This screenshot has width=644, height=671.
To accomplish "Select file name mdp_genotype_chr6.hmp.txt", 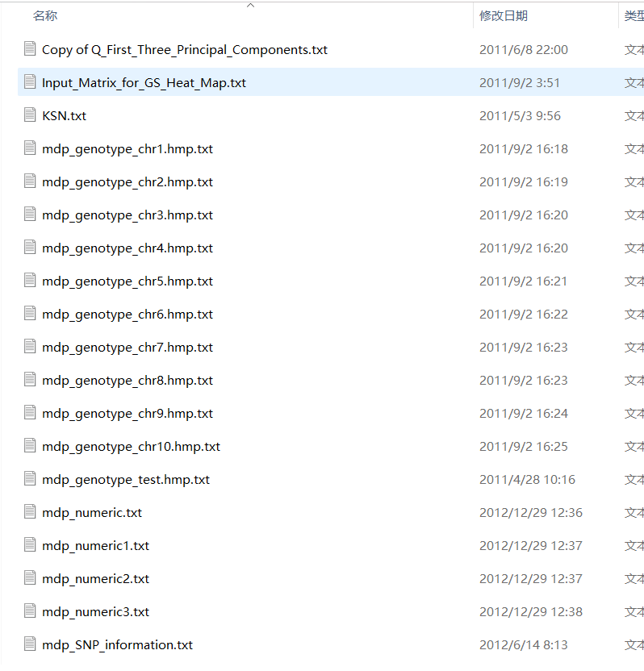I will (x=128, y=314).
